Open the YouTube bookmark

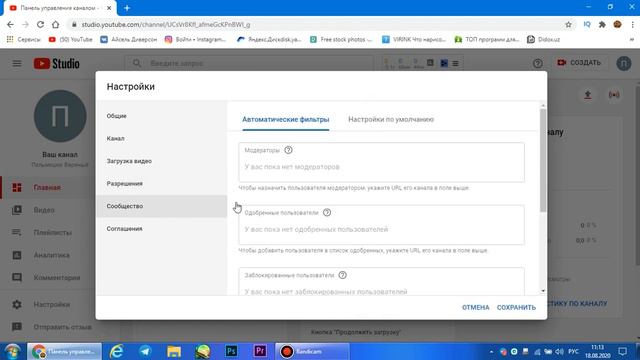(x=71, y=40)
